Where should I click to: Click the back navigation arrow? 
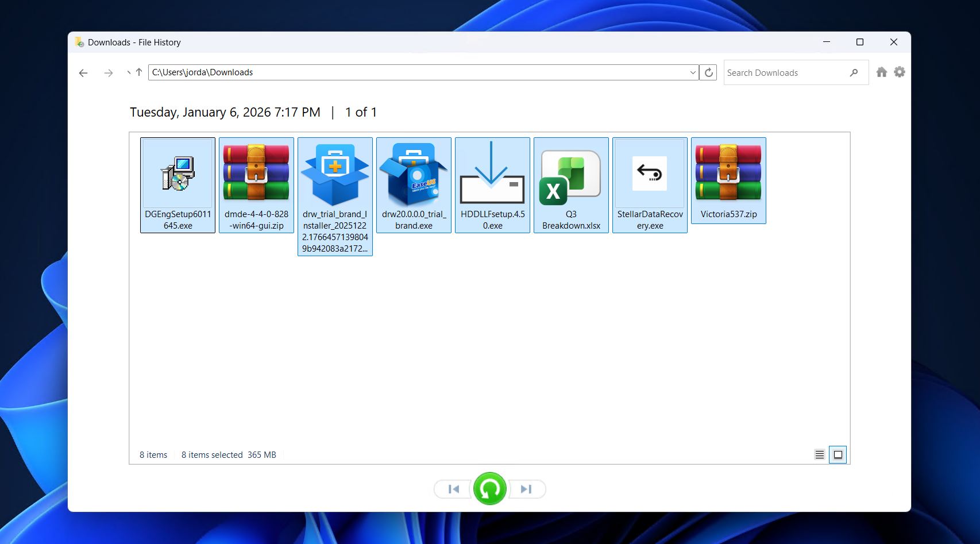coord(83,72)
